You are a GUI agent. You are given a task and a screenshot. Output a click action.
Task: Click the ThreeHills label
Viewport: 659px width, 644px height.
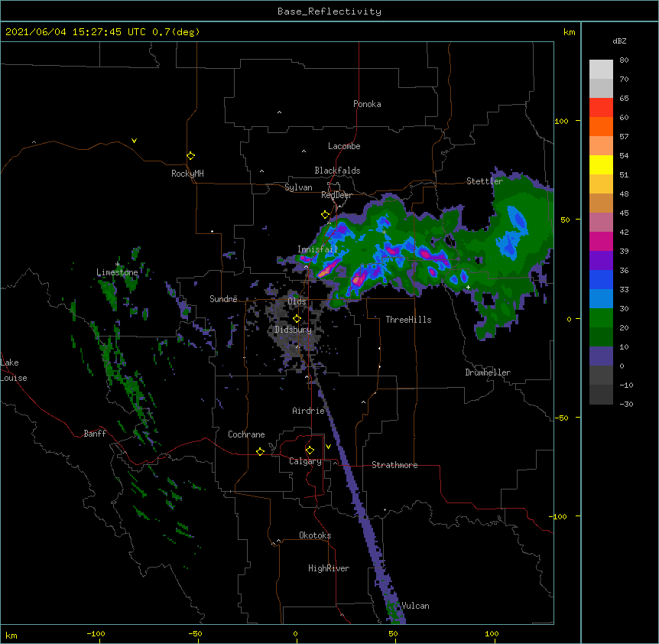408,320
